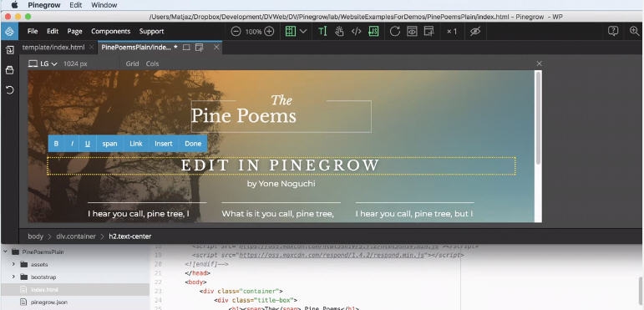This screenshot has width=644, height=310.
Task: Select the pinegrow.json file in tree
Action: tap(49, 302)
